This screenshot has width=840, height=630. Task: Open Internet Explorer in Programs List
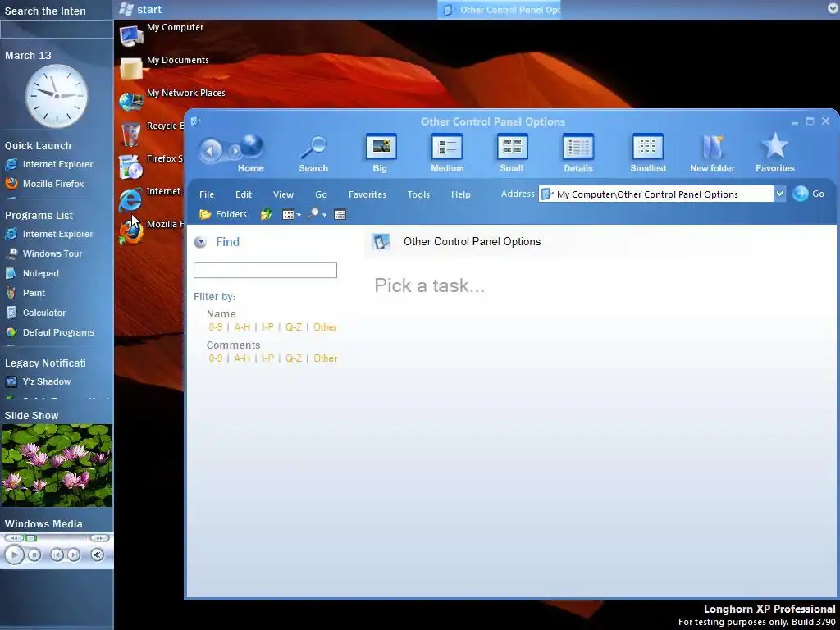48,234
